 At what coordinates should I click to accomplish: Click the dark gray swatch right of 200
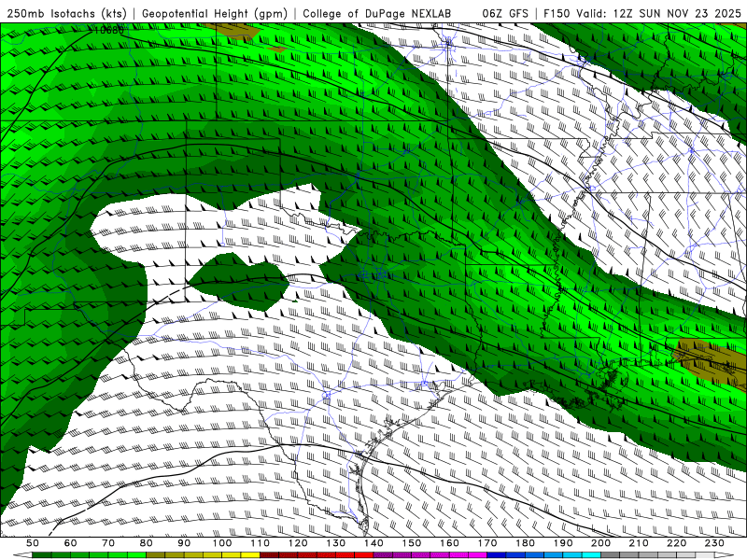click(611, 555)
